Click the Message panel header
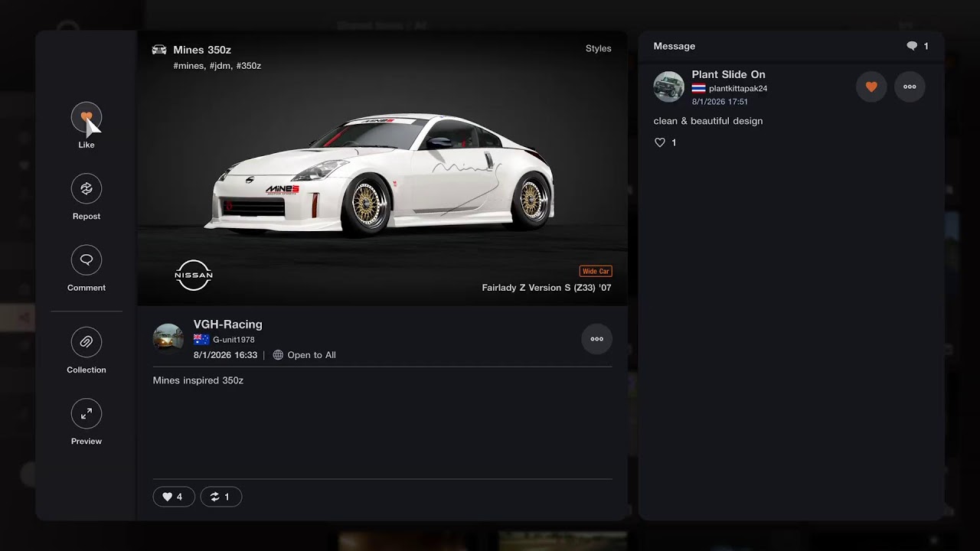Screen dimensions: 980x551 675,46
